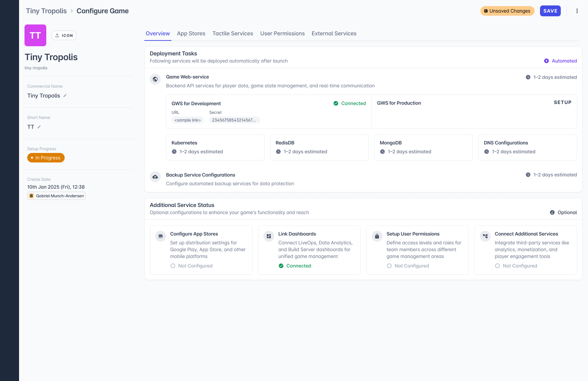Screen dimensions: 588x381
Task: Select the RedisDB card title
Action: coord(285,143)
